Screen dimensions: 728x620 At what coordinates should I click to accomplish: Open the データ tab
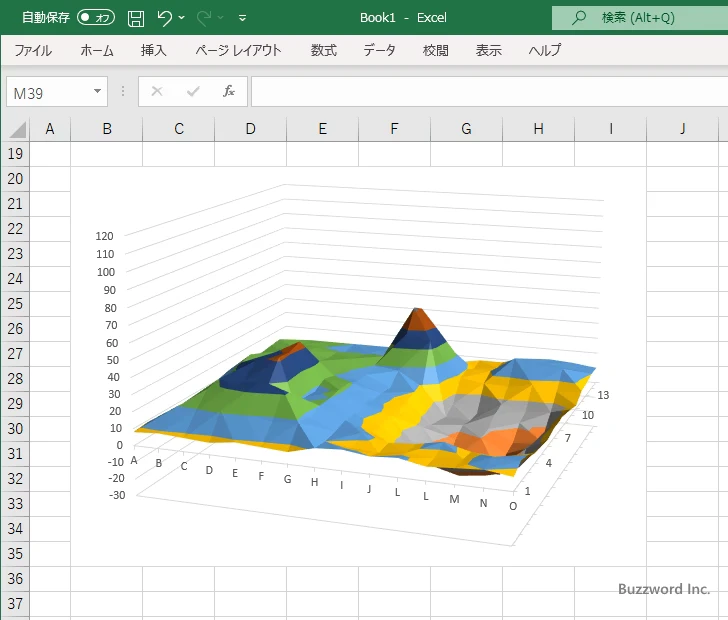tap(379, 50)
